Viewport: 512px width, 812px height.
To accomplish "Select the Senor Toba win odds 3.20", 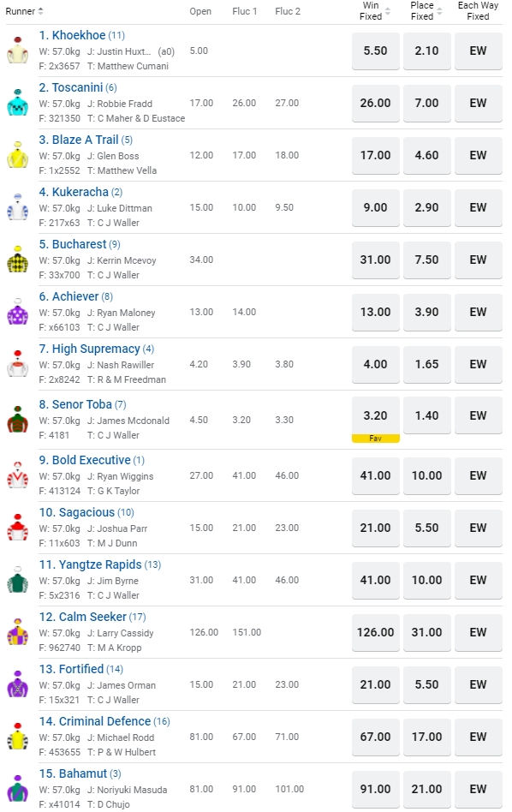I will tap(375, 415).
